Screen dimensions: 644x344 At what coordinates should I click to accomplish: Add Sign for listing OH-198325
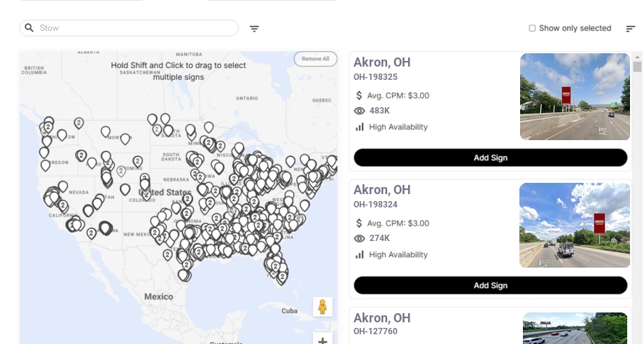(x=490, y=158)
